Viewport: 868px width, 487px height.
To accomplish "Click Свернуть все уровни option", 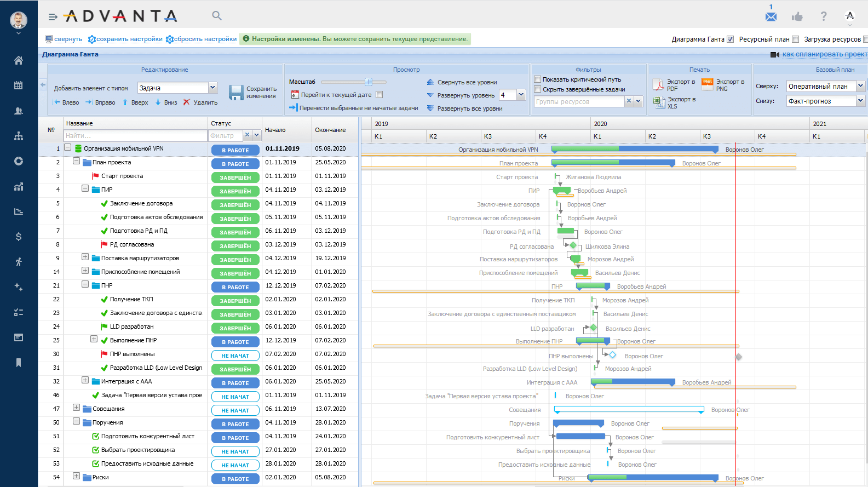I will pyautogui.click(x=467, y=82).
